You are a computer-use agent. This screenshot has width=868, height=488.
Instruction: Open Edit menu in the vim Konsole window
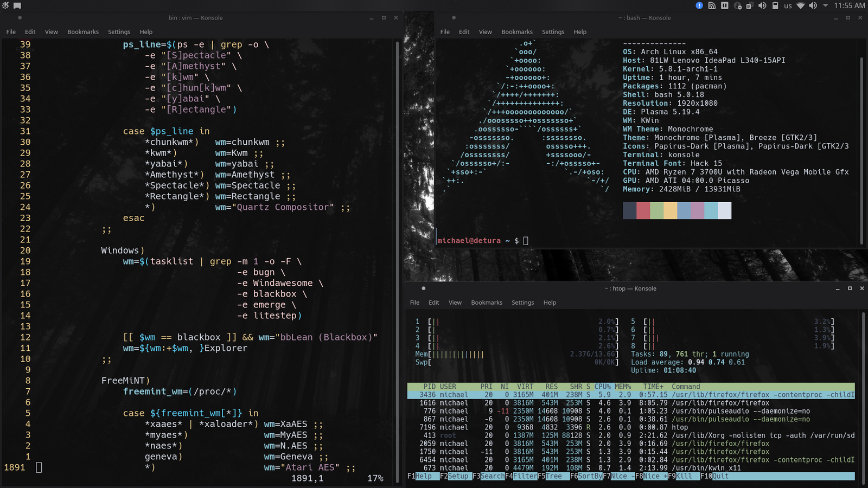tap(30, 32)
